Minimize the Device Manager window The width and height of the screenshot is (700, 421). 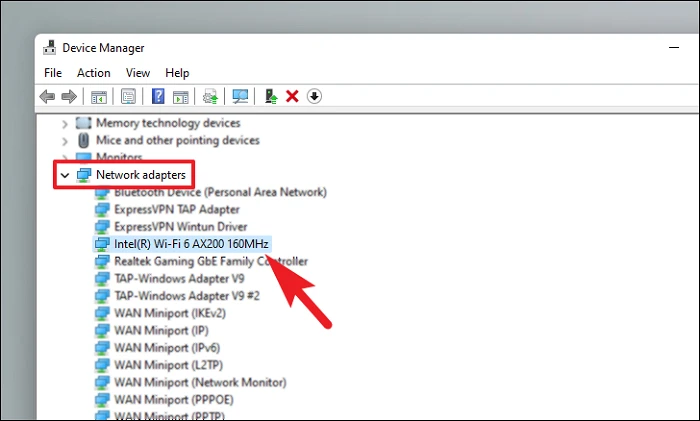[x=674, y=47]
